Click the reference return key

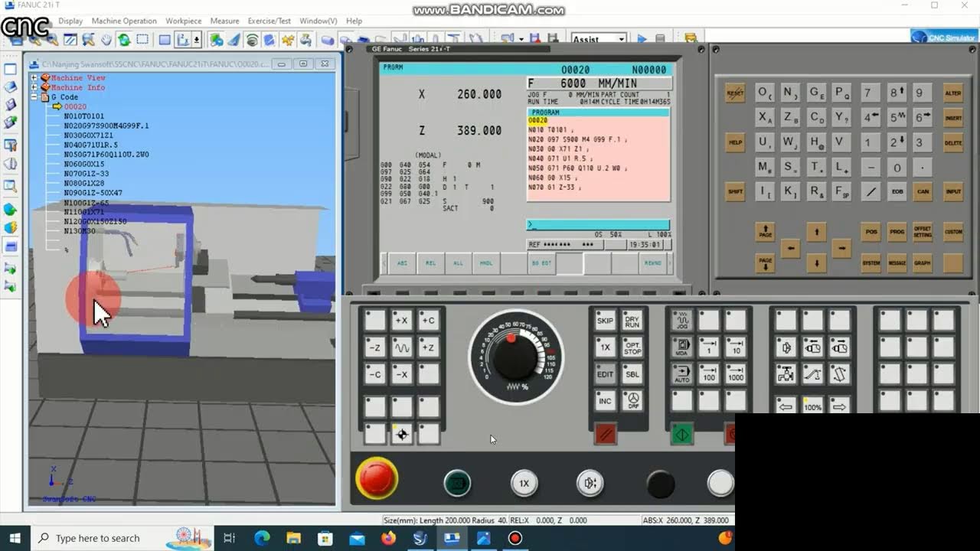coord(401,434)
